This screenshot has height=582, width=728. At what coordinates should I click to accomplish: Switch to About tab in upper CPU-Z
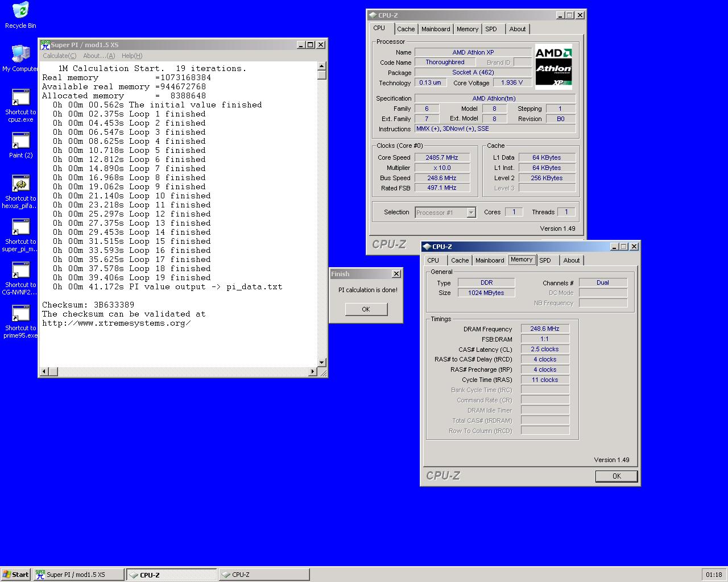pos(518,29)
